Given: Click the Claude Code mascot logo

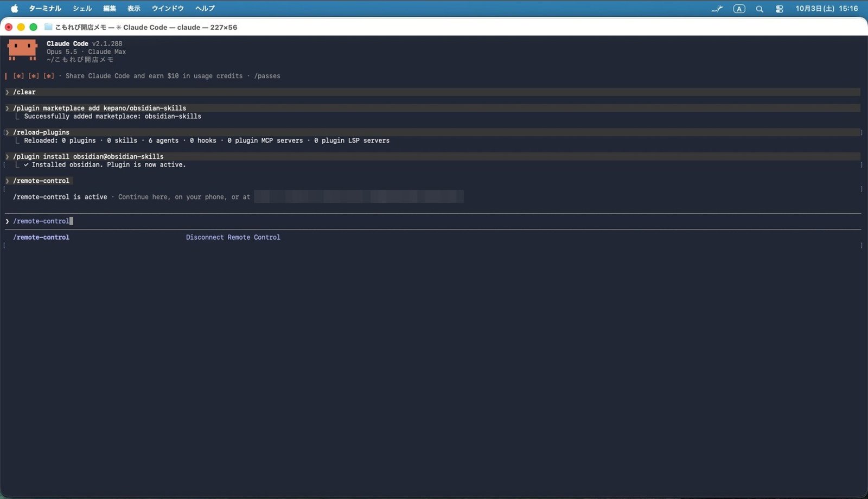Looking at the screenshot, I should click(x=22, y=50).
